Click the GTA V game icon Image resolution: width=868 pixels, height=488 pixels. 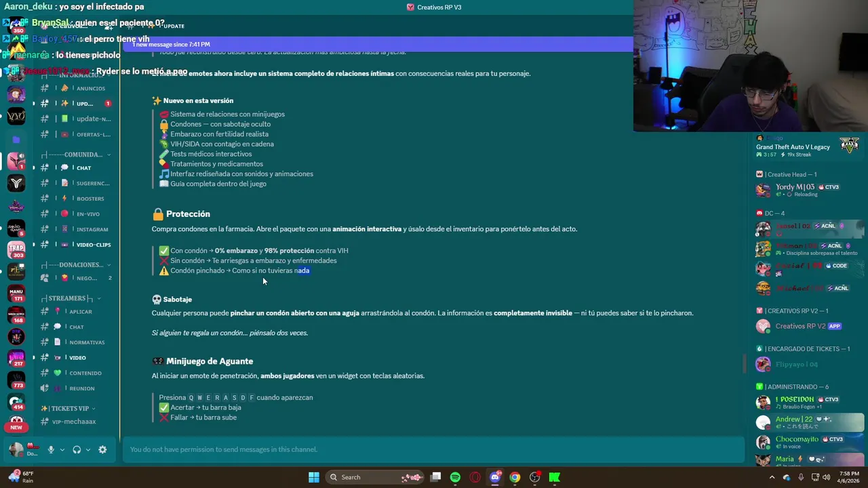(x=850, y=144)
